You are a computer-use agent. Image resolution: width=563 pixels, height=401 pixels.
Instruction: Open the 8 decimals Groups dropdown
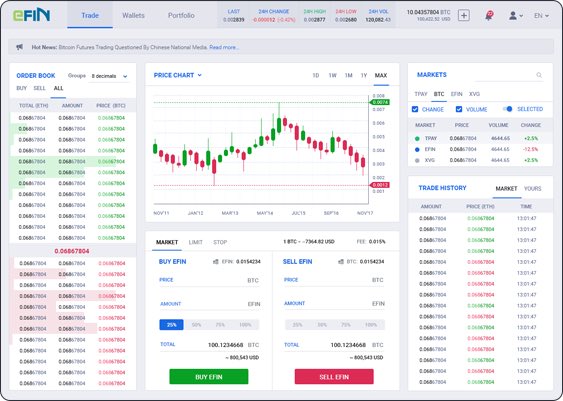(109, 76)
